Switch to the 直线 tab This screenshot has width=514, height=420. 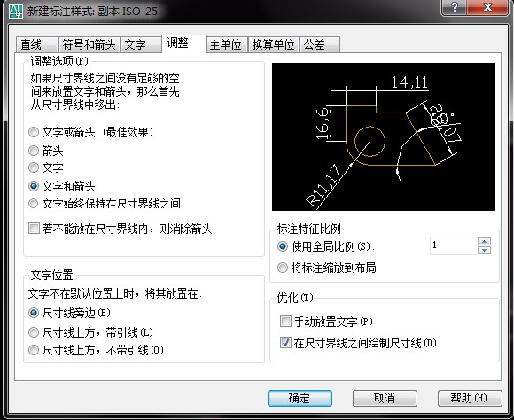pyautogui.click(x=36, y=44)
